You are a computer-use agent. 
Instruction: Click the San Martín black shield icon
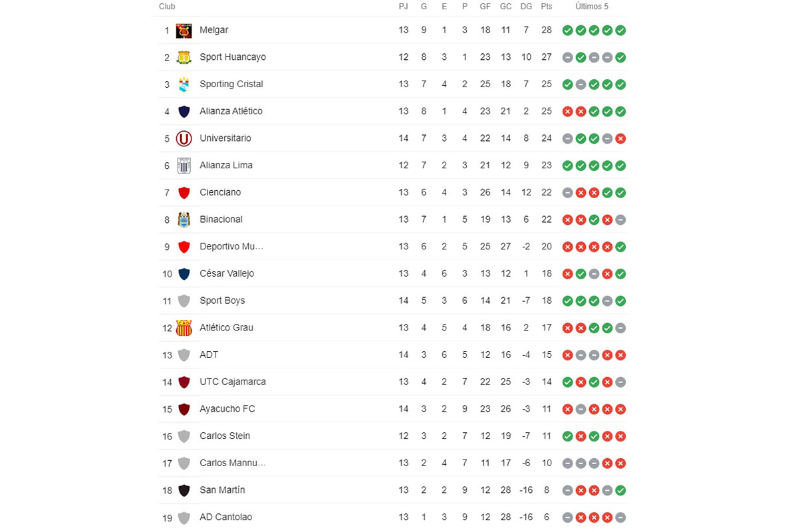(184, 490)
